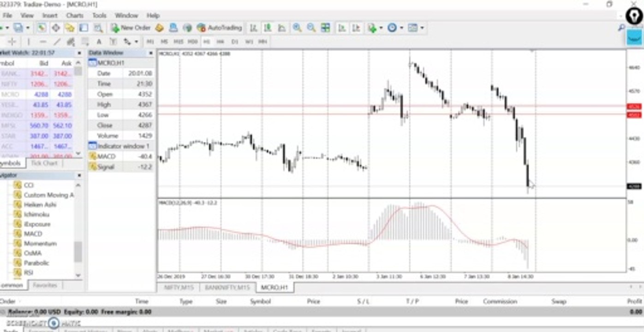Select the Arrows drawing tool

(127, 41)
